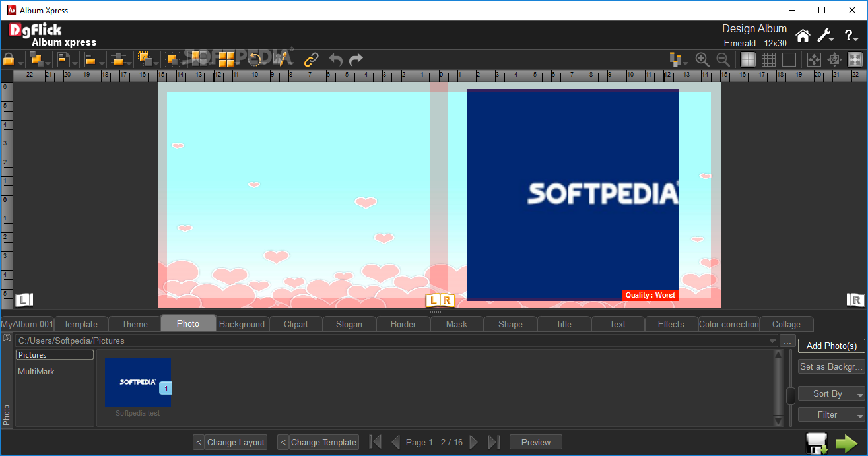
Task: Click the paintbrush edit photo icon
Action: pyautogui.click(x=281, y=59)
